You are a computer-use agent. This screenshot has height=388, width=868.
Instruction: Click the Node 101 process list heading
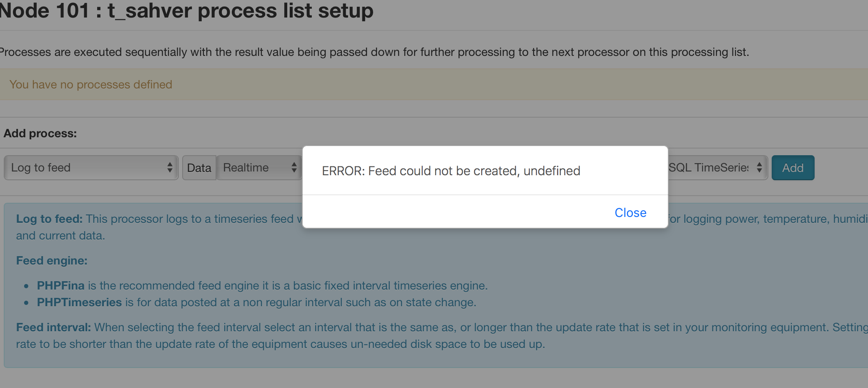(186, 10)
